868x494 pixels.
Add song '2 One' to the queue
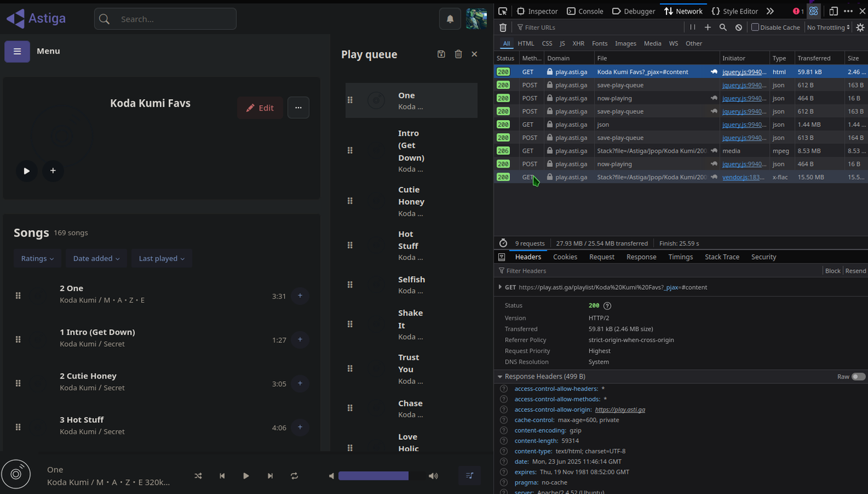click(x=300, y=295)
